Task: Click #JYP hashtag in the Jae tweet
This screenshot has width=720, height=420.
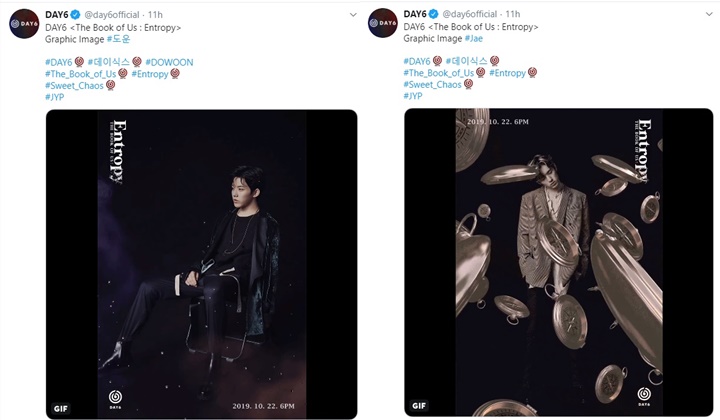Action: tap(417, 96)
